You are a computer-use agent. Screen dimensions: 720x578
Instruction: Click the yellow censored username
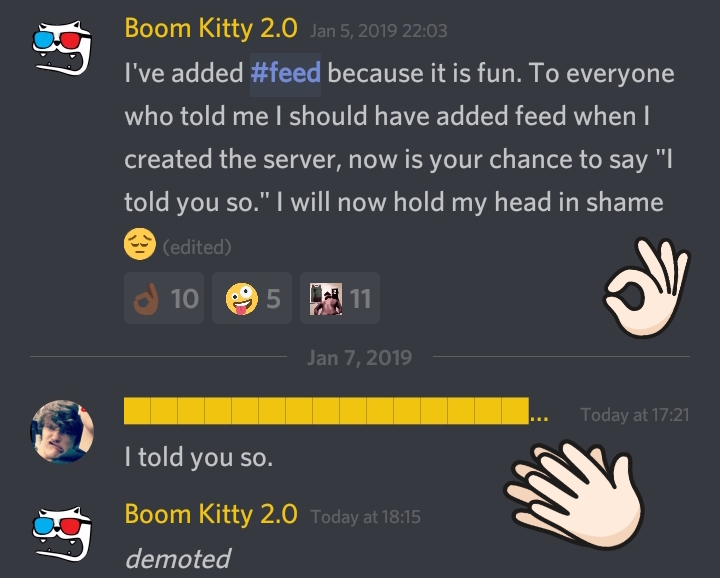click(326, 411)
